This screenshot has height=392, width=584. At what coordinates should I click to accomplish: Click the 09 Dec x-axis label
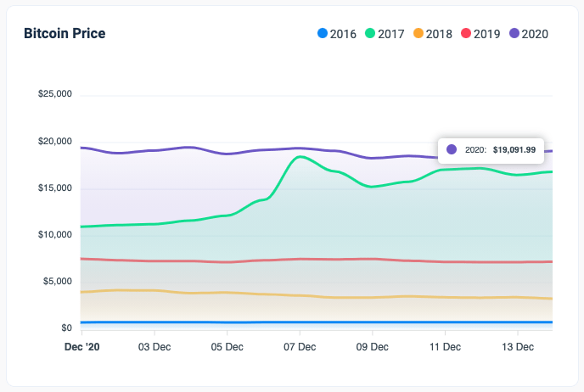373,347
